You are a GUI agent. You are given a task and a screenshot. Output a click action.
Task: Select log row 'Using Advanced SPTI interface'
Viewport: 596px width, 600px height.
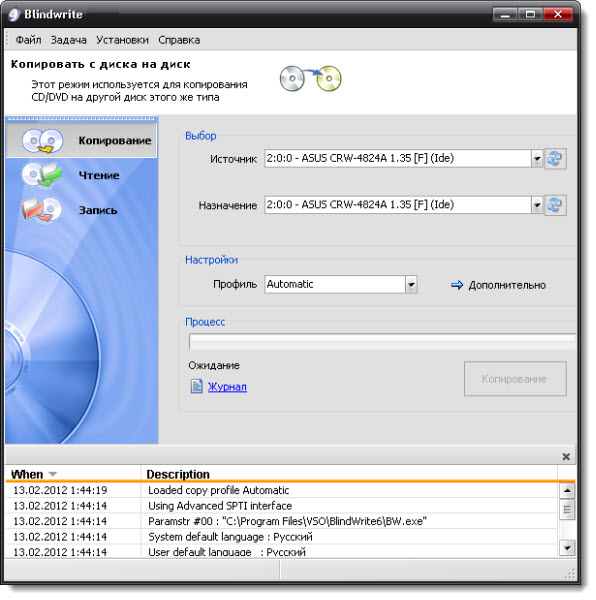coord(282,506)
